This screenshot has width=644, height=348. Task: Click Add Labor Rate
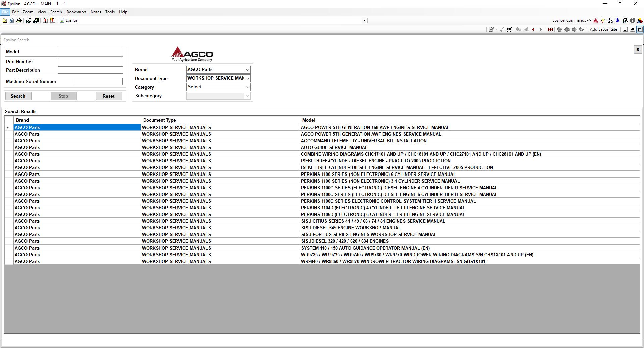pos(603,29)
